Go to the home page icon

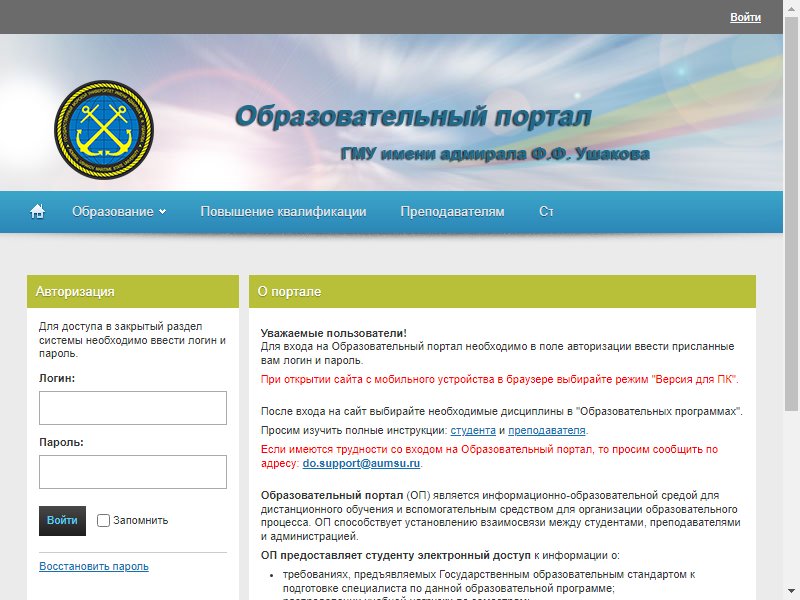point(37,211)
